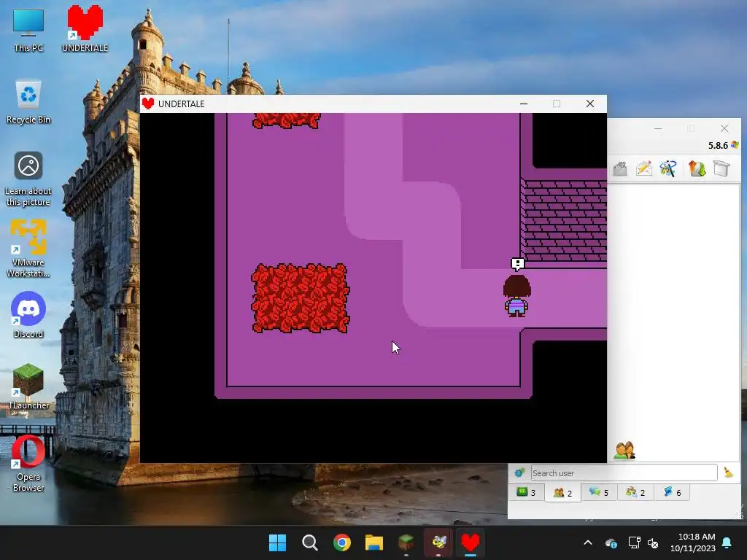Image resolution: width=747 pixels, height=560 pixels.
Task: Open the notification bell icon
Action: coord(727,542)
